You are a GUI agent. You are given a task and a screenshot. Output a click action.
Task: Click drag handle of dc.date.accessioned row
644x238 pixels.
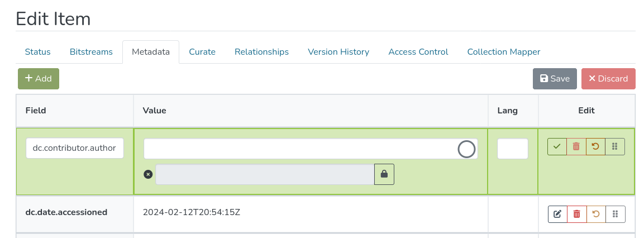(616, 214)
